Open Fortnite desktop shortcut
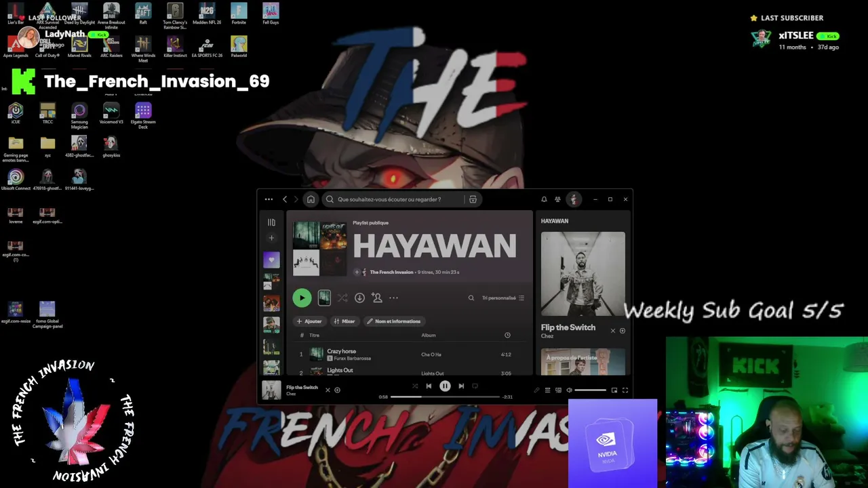Viewport: 868px width, 488px height. click(x=239, y=14)
